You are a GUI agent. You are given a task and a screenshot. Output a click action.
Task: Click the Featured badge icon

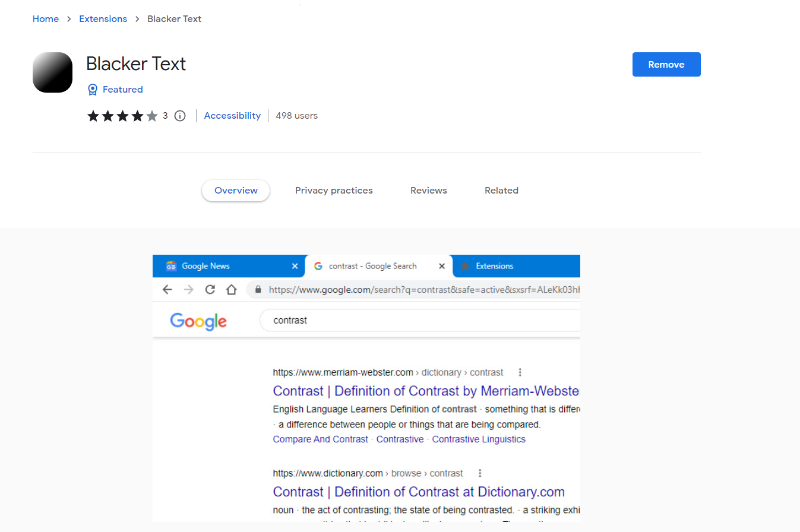pos(93,90)
